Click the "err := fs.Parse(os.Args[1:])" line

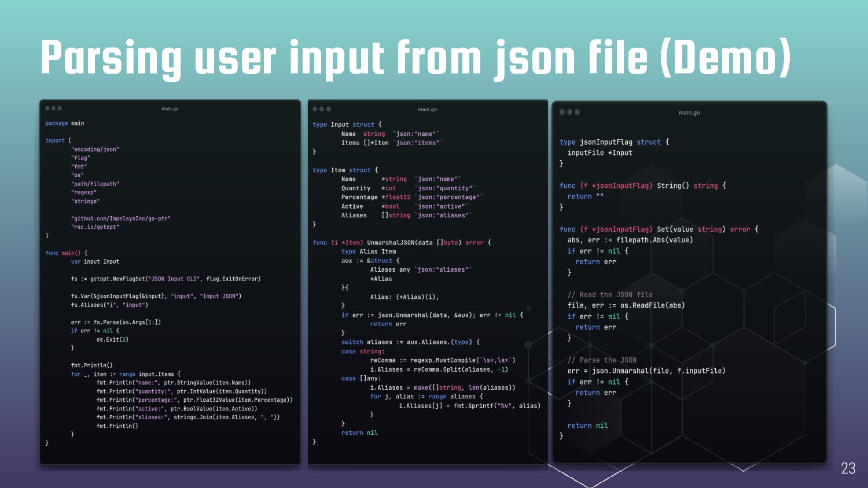116,322
